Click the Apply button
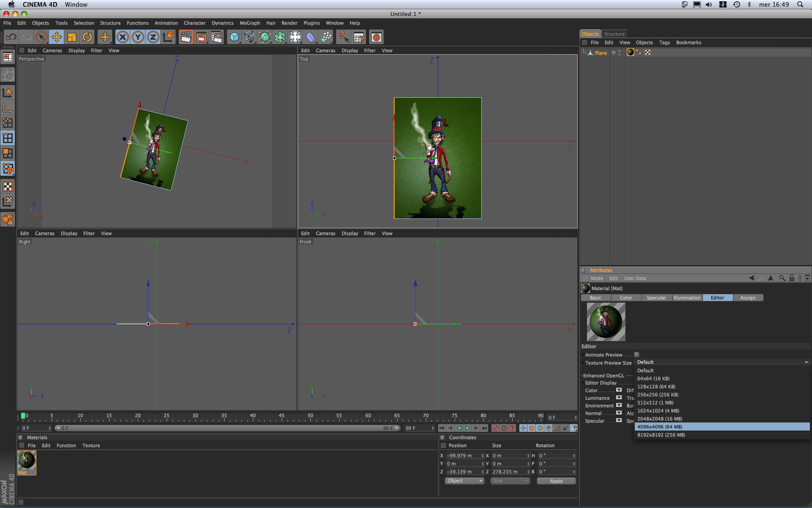812x508 pixels. click(556, 481)
